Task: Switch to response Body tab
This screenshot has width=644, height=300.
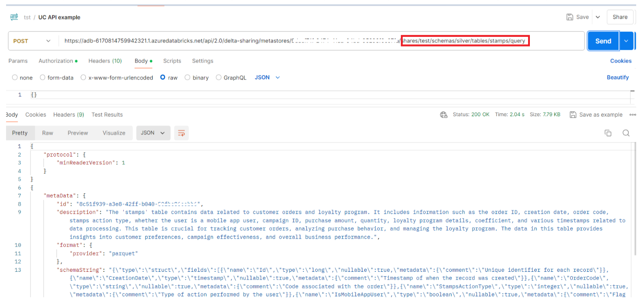Action: pyautogui.click(x=12, y=115)
